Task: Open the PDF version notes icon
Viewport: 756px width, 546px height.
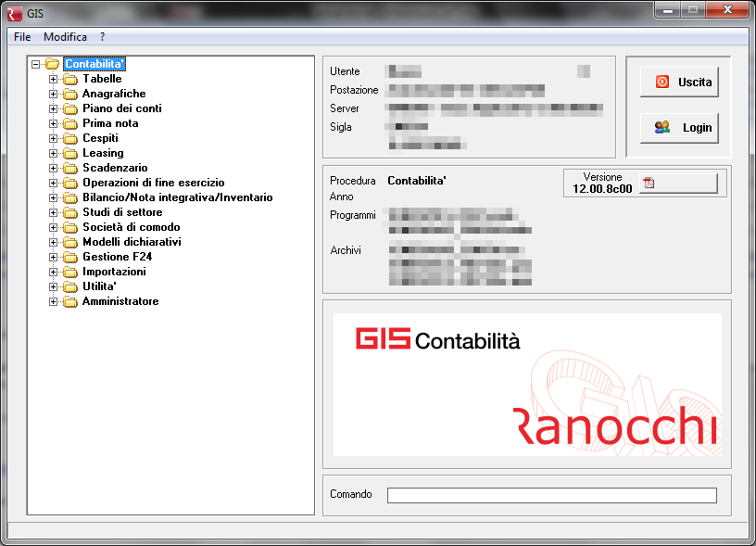Action: click(649, 184)
